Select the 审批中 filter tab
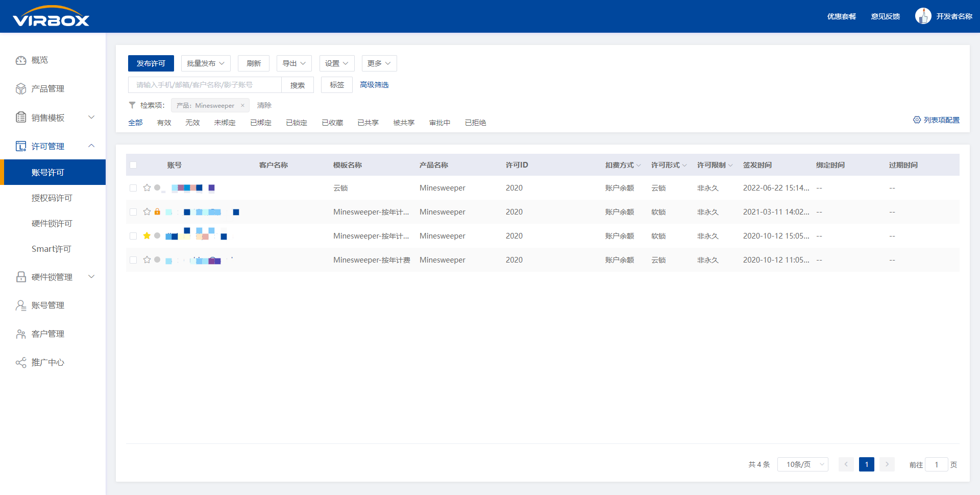The height and width of the screenshot is (495, 980). tap(439, 123)
